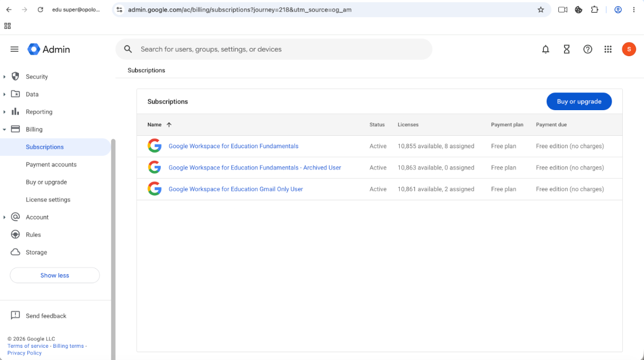This screenshot has width=644, height=360.
Task: Sort by Name column arrow
Action: 169,125
